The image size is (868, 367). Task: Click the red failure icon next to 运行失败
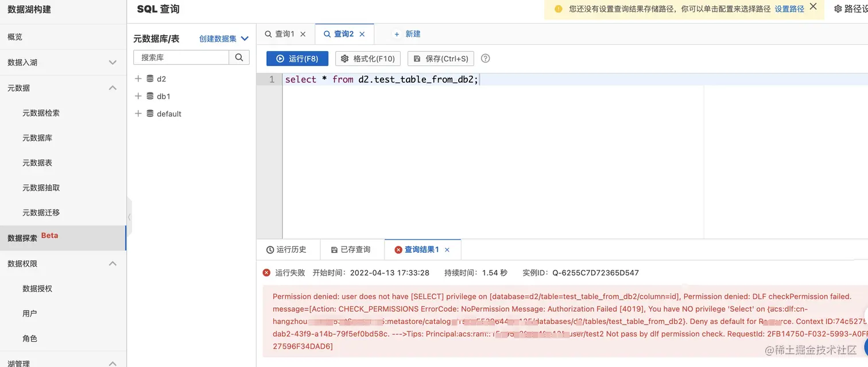[x=266, y=273]
